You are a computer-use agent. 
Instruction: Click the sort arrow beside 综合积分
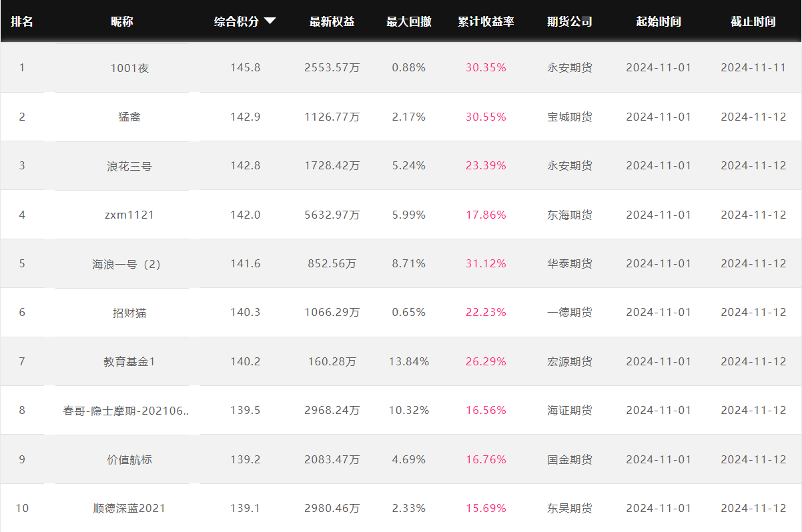[270, 21]
